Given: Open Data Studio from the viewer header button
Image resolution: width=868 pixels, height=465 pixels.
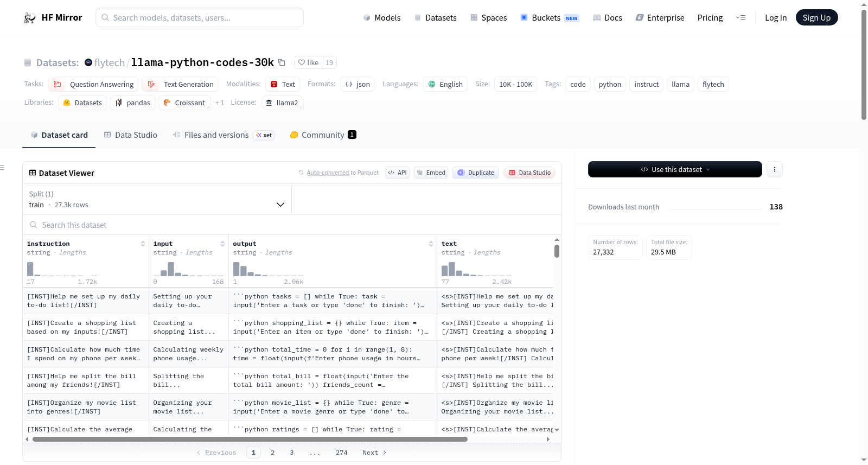Looking at the screenshot, I should click(x=529, y=173).
